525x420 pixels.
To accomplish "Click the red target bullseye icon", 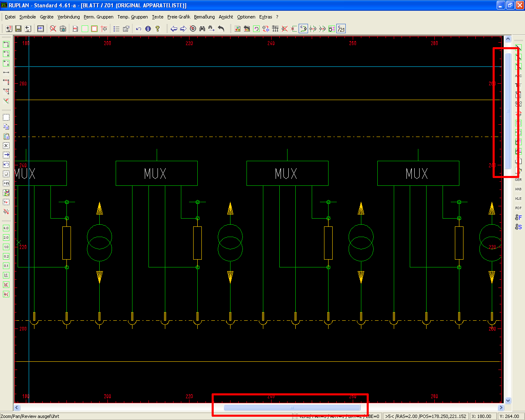I will 193,29.
